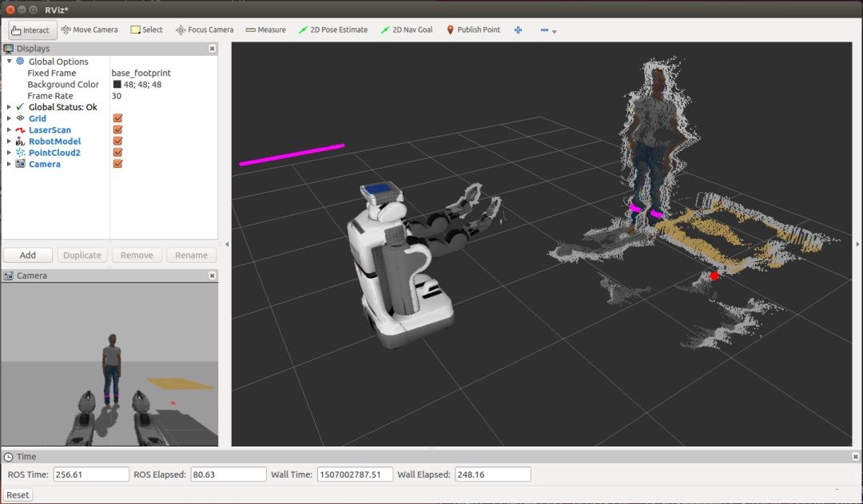
Task: Select the LaserScan display label
Action: click(x=50, y=130)
